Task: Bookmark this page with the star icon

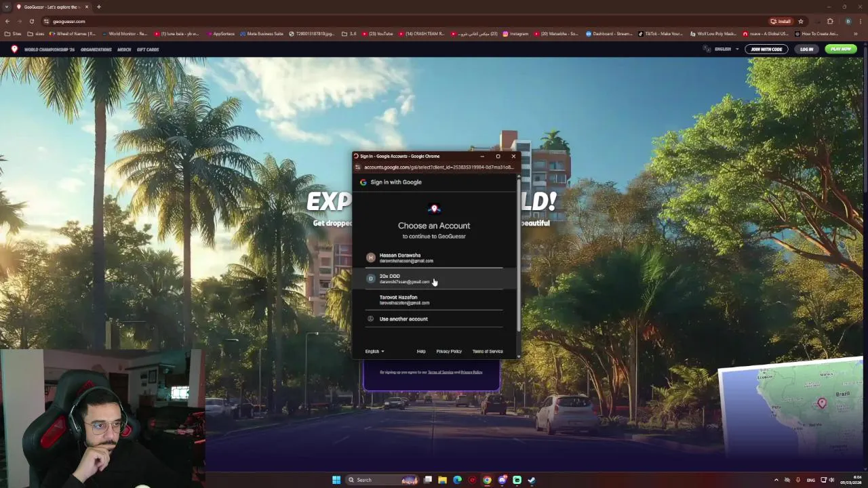Action: click(800, 21)
